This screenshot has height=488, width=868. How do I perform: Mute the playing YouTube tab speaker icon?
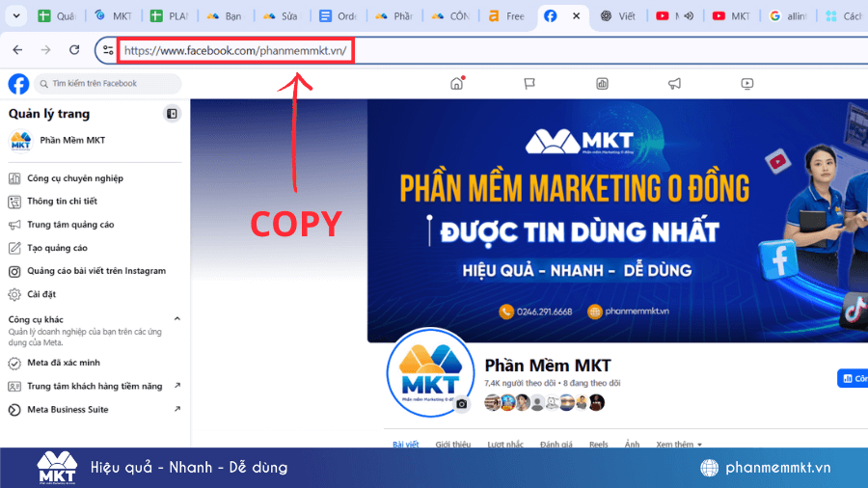click(x=689, y=16)
